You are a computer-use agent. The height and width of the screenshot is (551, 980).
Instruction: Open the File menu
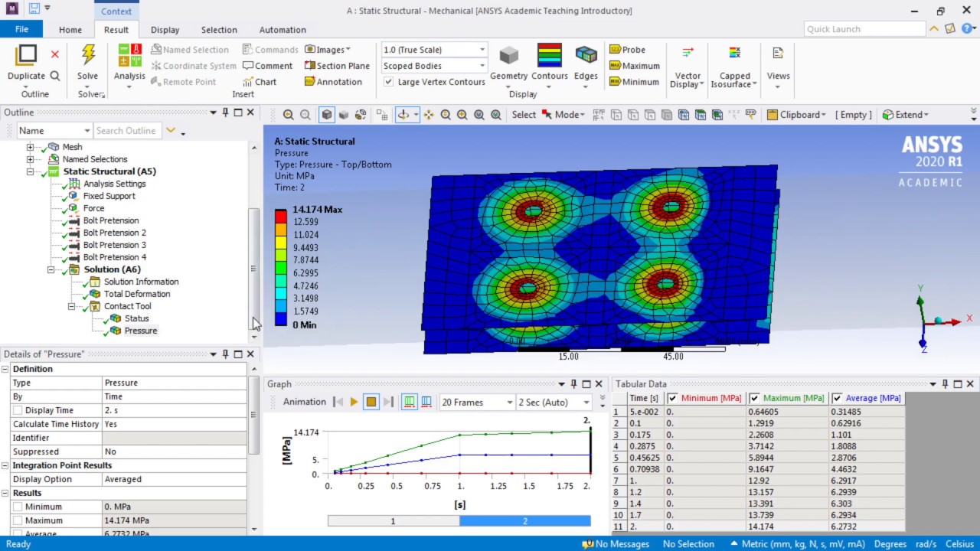pos(21,29)
